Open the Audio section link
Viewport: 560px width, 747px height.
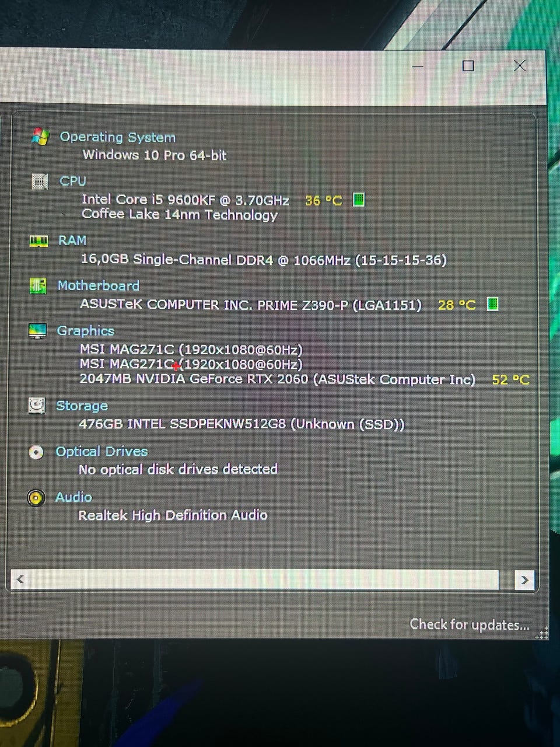(x=73, y=497)
